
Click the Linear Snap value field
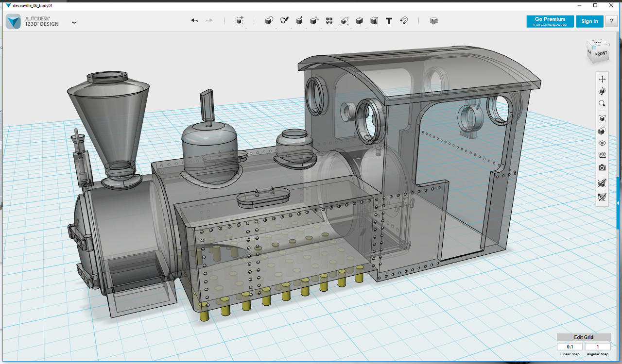tap(570, 347)
